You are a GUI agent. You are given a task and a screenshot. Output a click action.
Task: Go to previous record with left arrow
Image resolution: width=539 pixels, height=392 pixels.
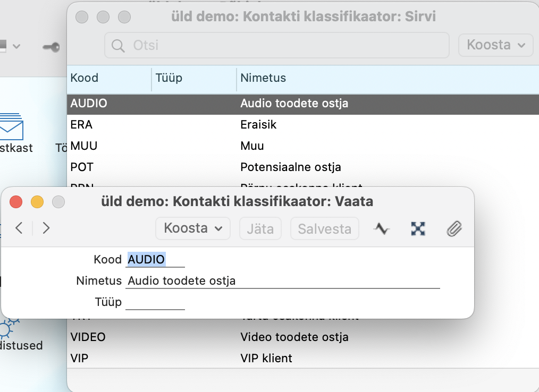click(19, 228)
